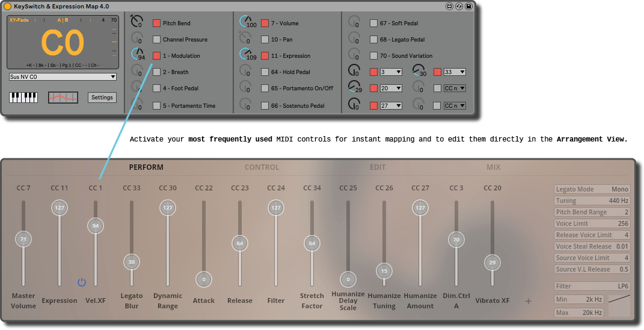644x330 pixels.
Task: Change the Legato Mode Mono setting
Action: [592, 189]
